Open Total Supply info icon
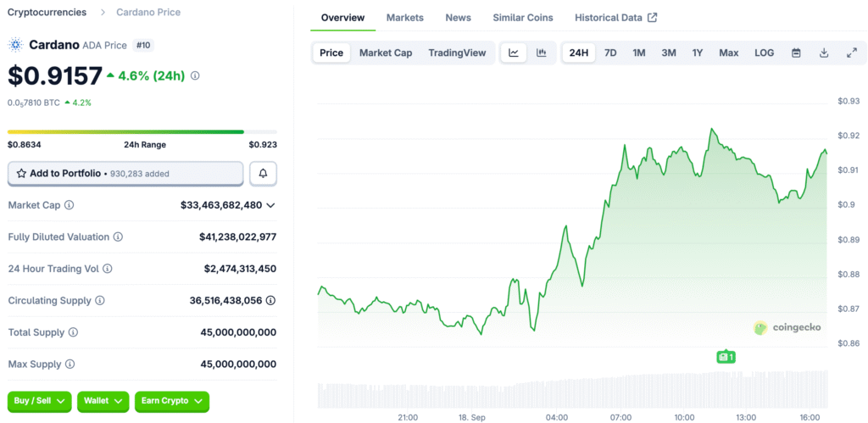Viewport: 868px width, 423px height. point(73,333)
